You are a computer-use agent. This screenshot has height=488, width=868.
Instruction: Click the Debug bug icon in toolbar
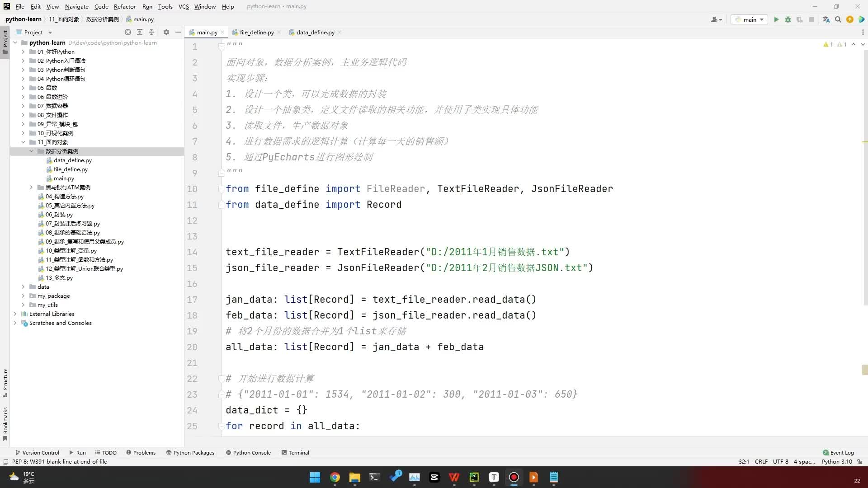pos(788,19)
